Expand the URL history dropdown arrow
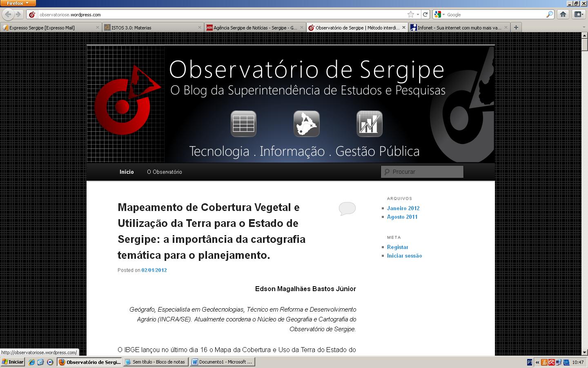Image resolution: width=588 pixels, height=368 pixels. [x=418, y=14]
